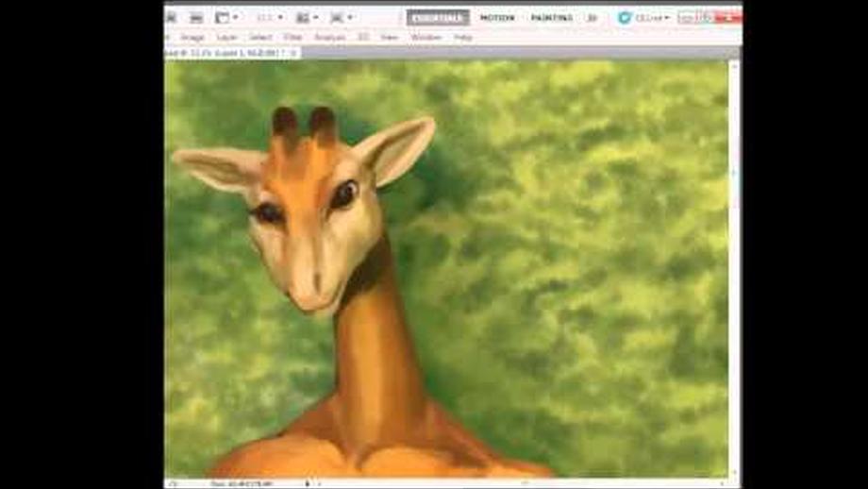The width and height of the screenshot is (868, 489).
Task: Switch to the Essentials workspace
Action: click(438, 18)
